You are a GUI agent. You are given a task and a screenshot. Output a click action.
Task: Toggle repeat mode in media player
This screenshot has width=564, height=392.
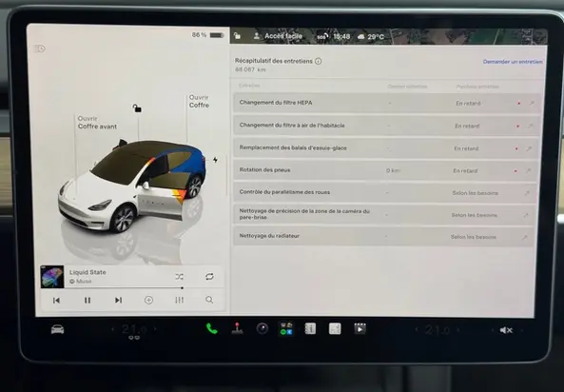209,277
